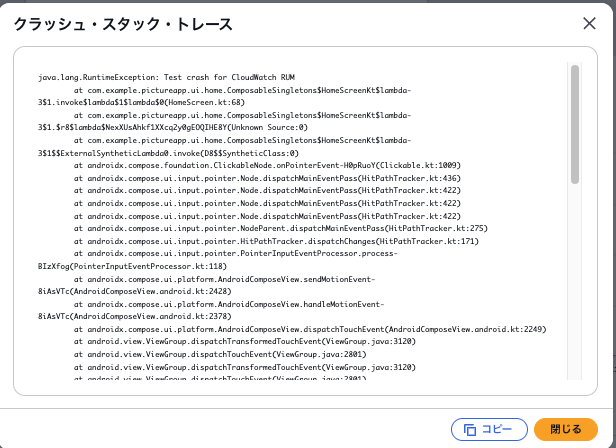Click the text 'PointerInputEventProcessor.kt:118'
The width and height of the screenshot is (616, 448).
point(148,266)
